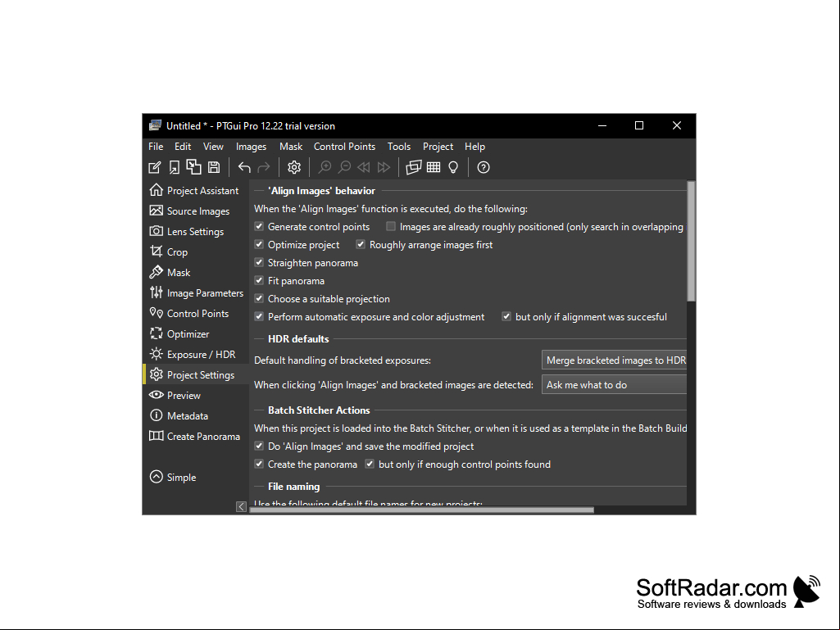Toggle 'but only if enough control points found'

click(370, 465)
